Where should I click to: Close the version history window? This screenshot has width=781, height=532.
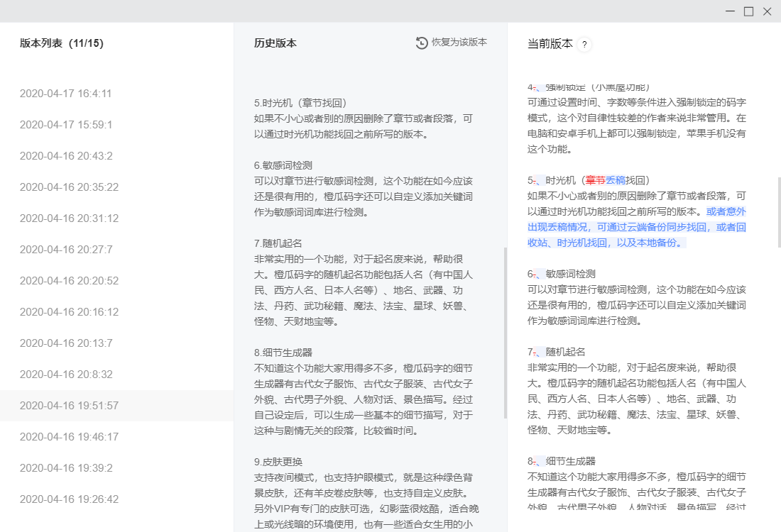(767, 11)
